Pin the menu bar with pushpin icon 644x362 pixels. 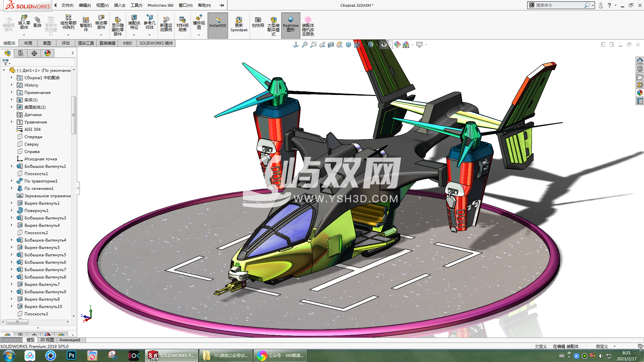pyautogui.click(x=221, y=5)
